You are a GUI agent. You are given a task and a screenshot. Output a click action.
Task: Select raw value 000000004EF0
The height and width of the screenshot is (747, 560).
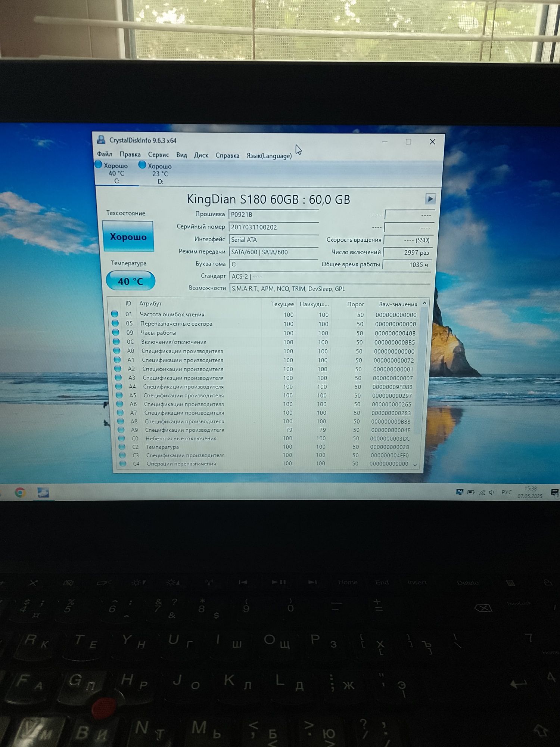click(389, 455)
